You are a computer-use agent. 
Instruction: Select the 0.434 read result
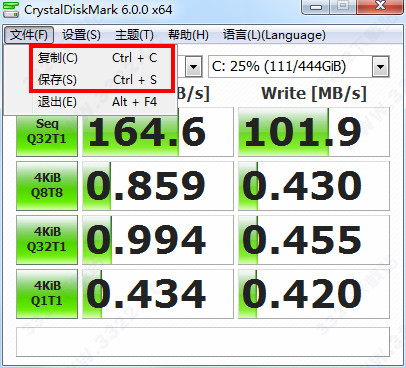[x=158, y=294]
